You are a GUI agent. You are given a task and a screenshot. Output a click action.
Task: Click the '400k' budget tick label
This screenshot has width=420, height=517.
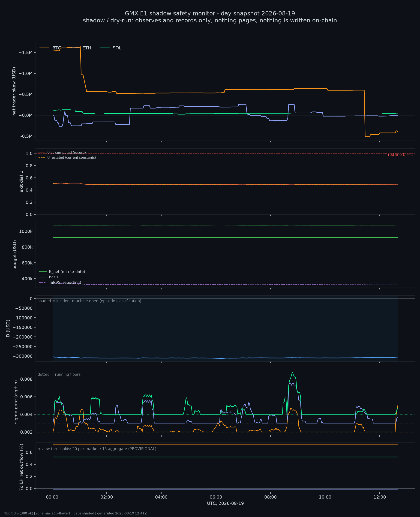27,279
